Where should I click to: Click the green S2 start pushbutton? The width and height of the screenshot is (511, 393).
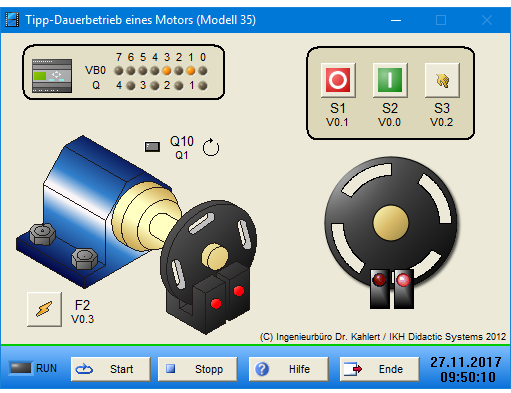[390, 80]
